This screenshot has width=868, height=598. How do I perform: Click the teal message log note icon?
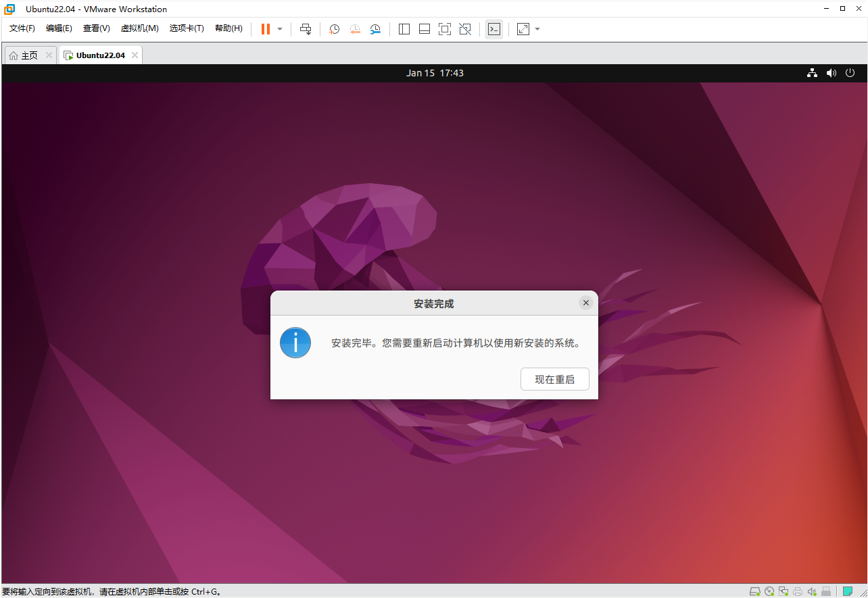coord(848,591)
